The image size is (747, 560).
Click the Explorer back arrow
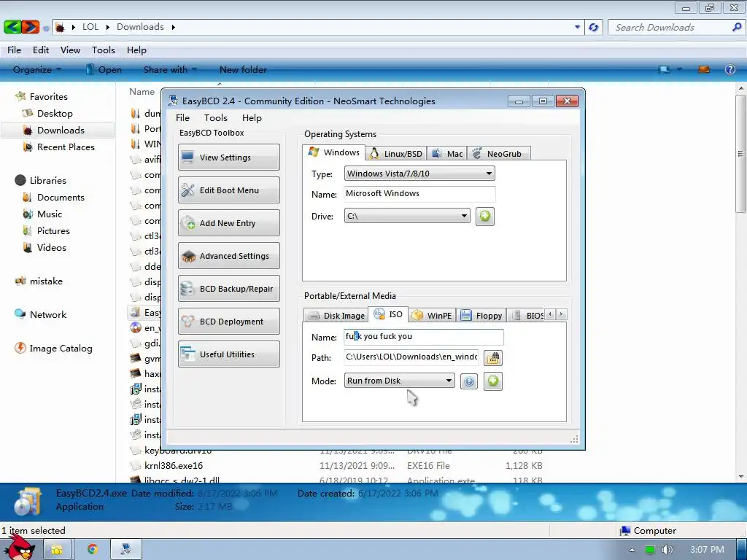pos(13,27)
